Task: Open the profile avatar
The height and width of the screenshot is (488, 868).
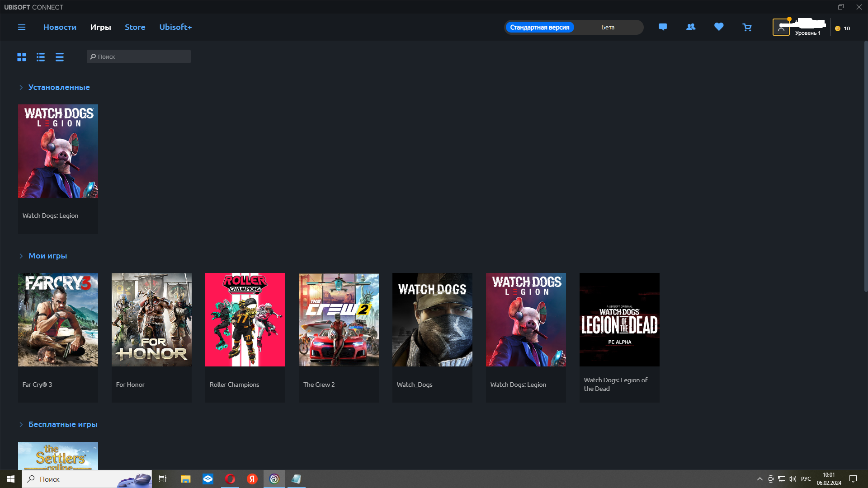Action: (x=781, y=27)
